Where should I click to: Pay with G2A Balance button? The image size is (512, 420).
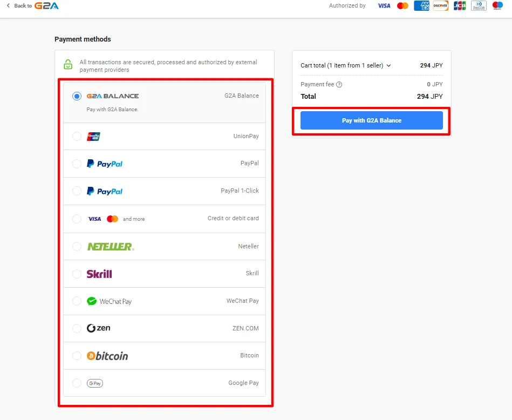372,120
